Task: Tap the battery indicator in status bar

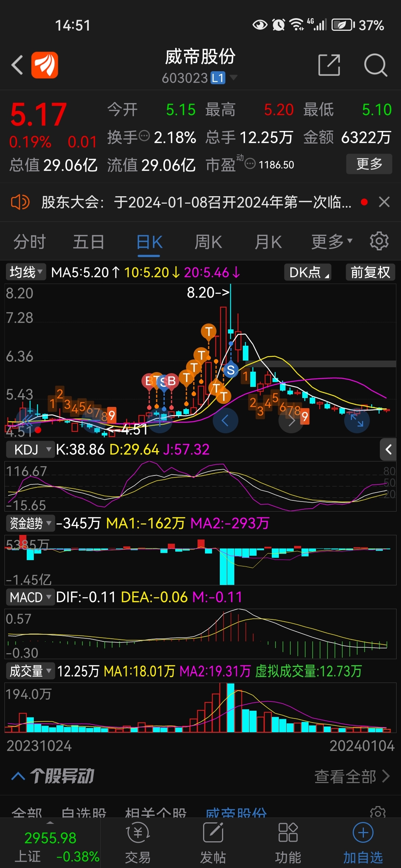Action: (343, 25)
